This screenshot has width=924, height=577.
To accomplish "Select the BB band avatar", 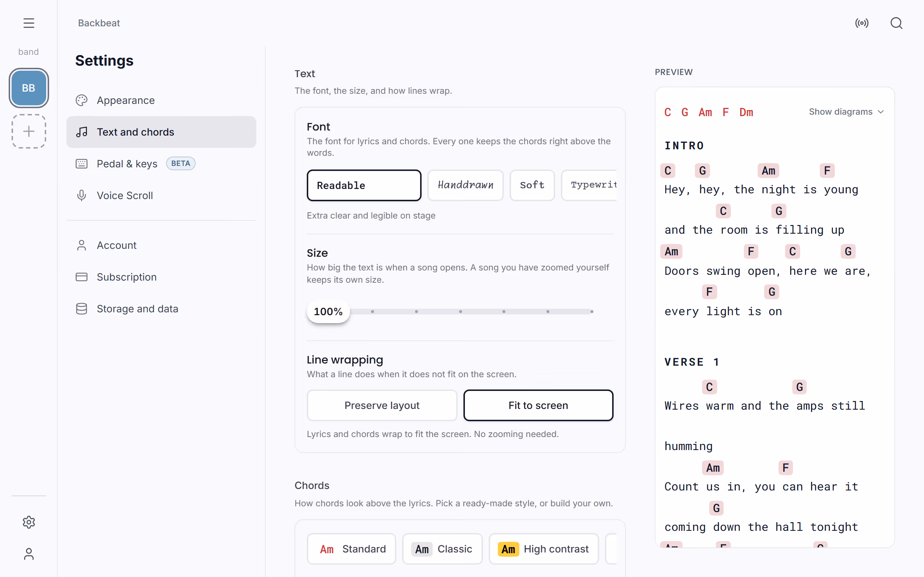I will [29, 88].
